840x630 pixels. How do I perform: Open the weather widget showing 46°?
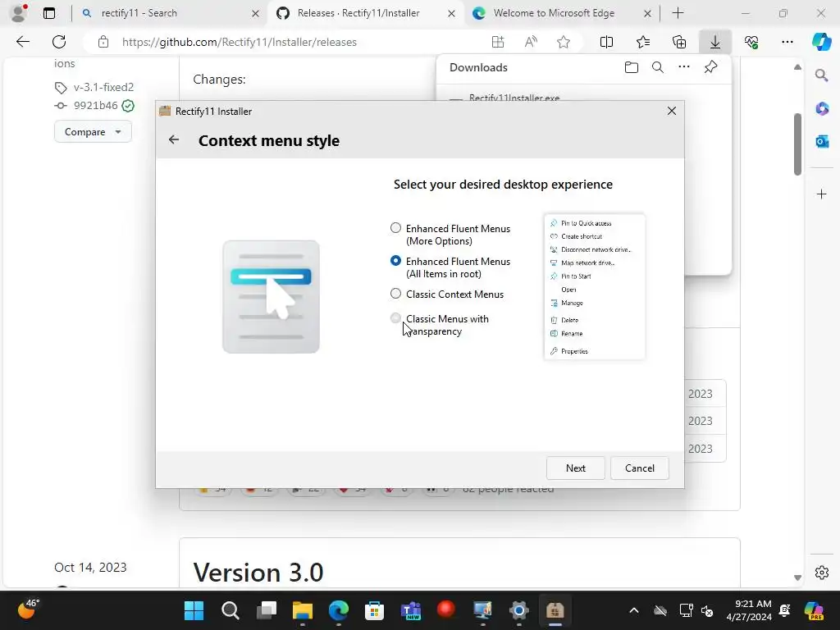[29, 609]
